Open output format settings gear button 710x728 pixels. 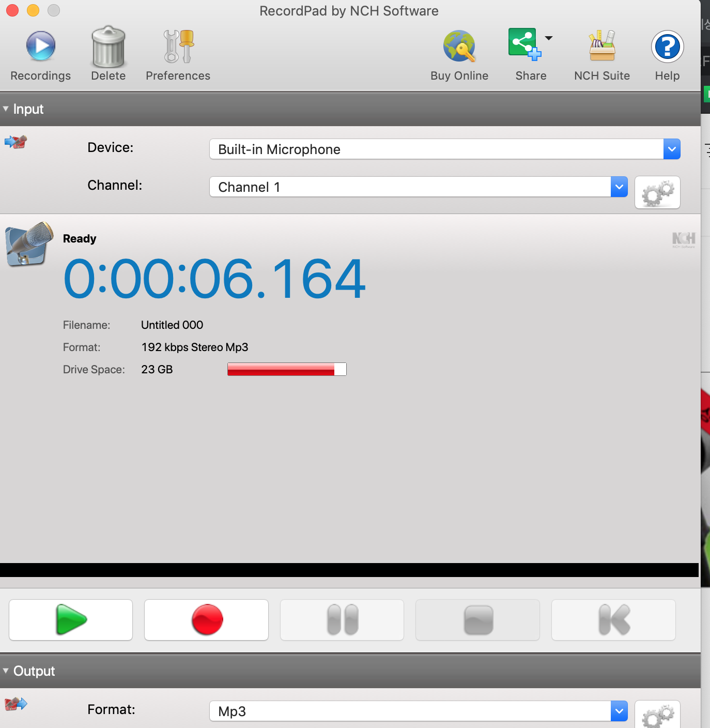[x=657, y=715]
